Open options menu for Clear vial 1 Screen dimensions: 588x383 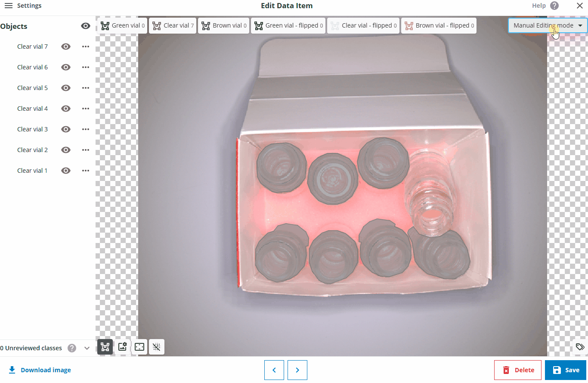click(x=86, y=171)
